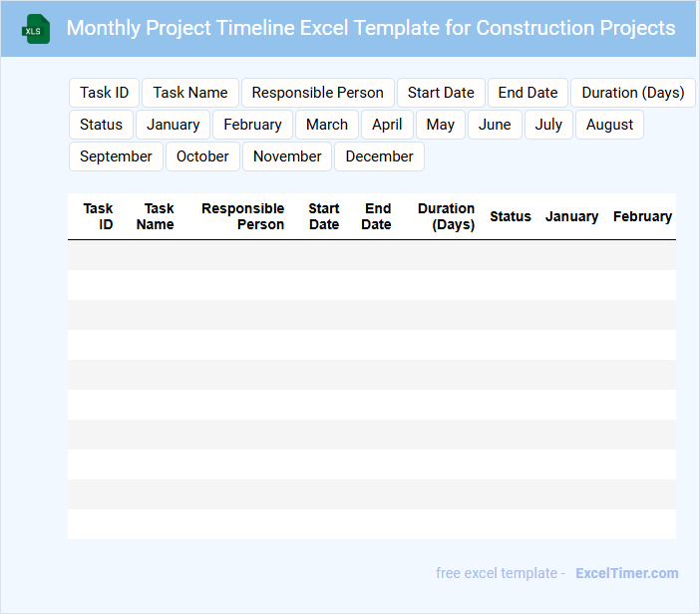Click the Responsible Person tag
The height and width of the screenshot is (614, 700).
[x=317, y=93]
